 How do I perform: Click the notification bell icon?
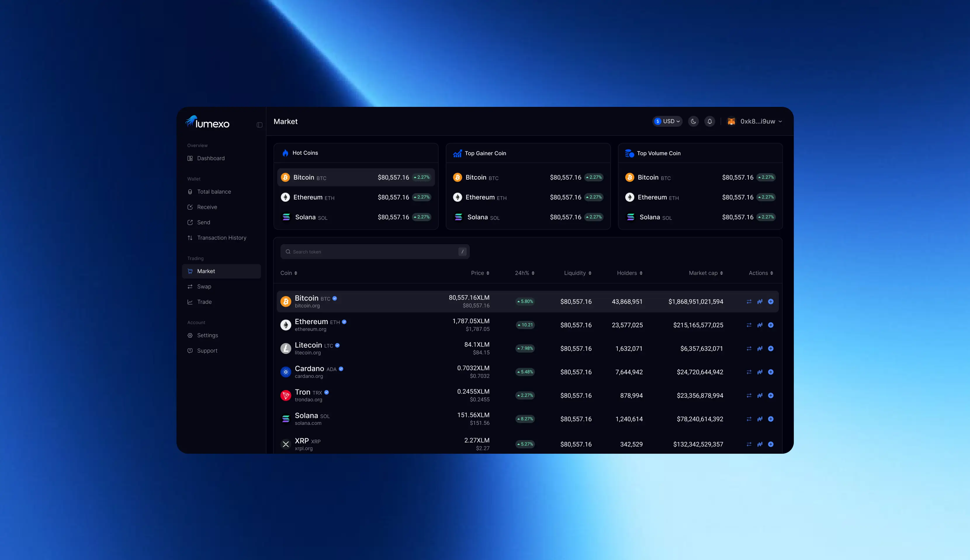click(x=709, y=121)
